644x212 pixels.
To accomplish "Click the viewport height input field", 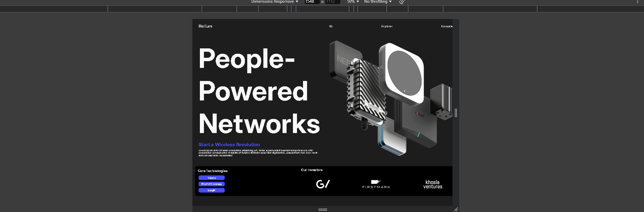I will click(x=333, y=2).
